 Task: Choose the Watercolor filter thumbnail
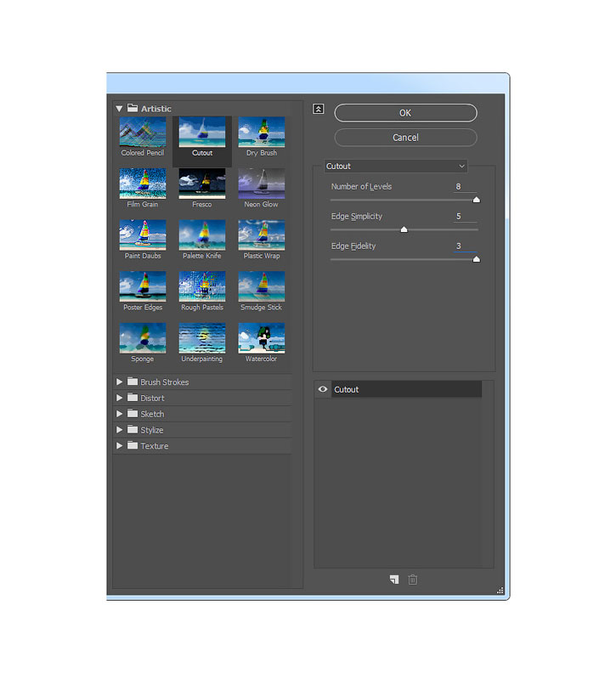[x=262, y=338]
